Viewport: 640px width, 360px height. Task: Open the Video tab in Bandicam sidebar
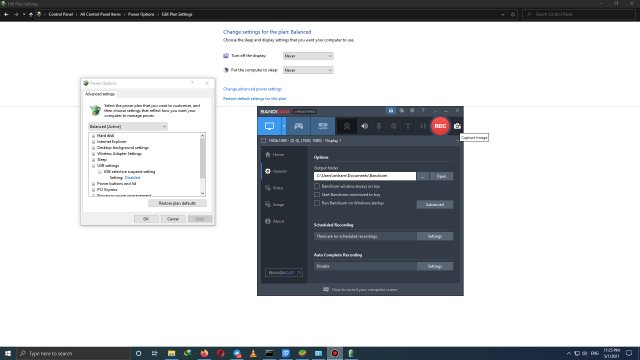274,188
